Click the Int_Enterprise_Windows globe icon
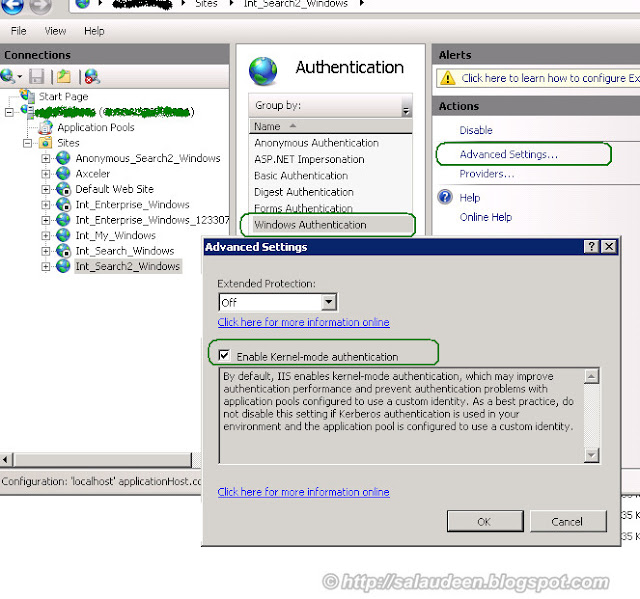640x599 pixels. (63, 204)
